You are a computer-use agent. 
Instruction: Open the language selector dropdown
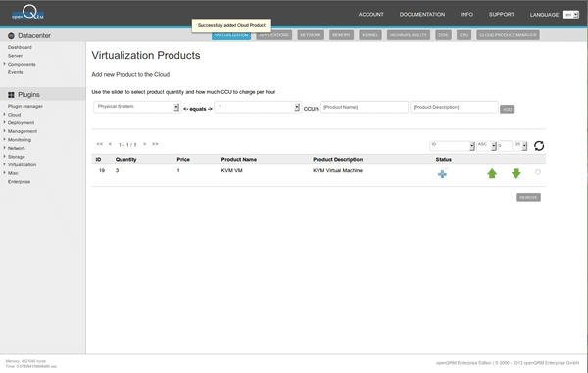[x=570, y=15]
